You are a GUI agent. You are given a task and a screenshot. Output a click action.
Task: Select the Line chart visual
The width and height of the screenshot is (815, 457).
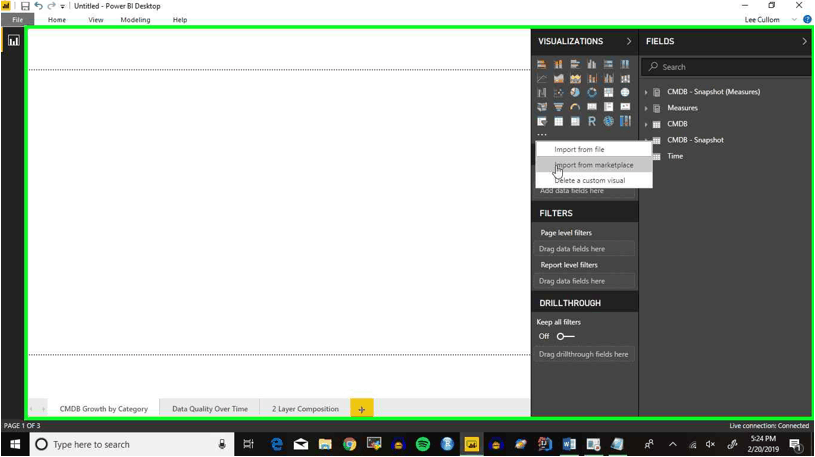(542, 79)
